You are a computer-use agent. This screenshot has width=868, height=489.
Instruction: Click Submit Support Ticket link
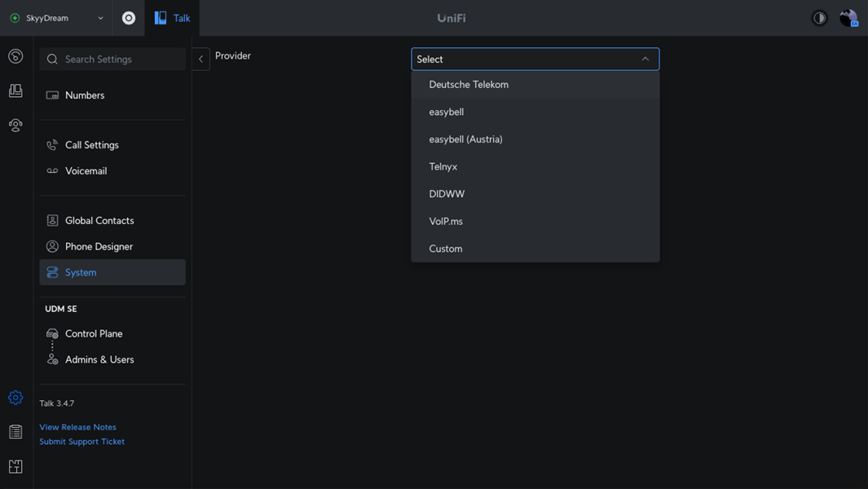pyautogui.click(x=82, y=442)
